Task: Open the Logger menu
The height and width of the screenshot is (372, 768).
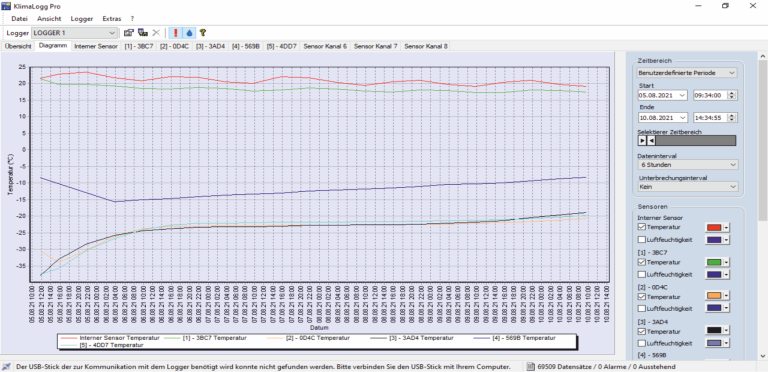Action: pyautogui.click(x=82, y=19)
